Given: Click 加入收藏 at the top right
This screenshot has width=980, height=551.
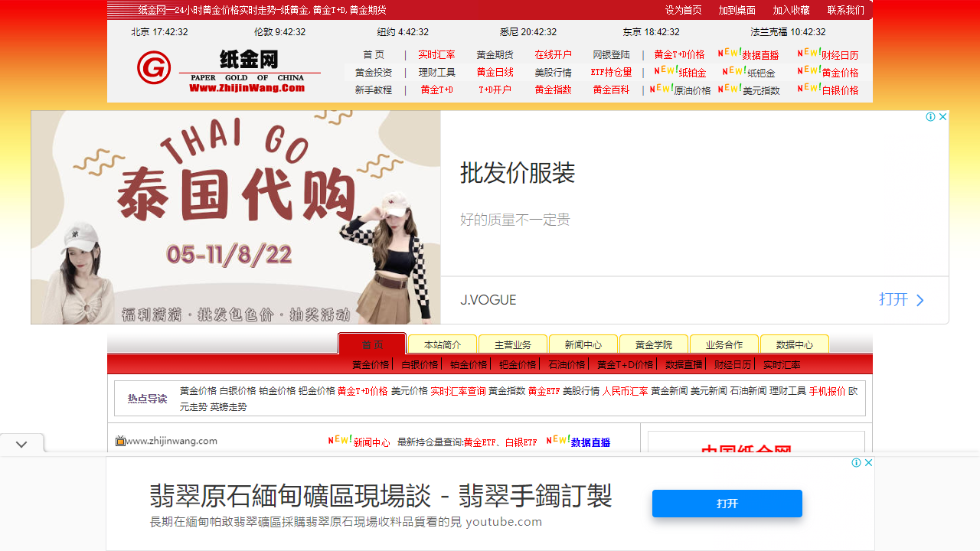Looking at the screenshot, I should tap(794, 10).
